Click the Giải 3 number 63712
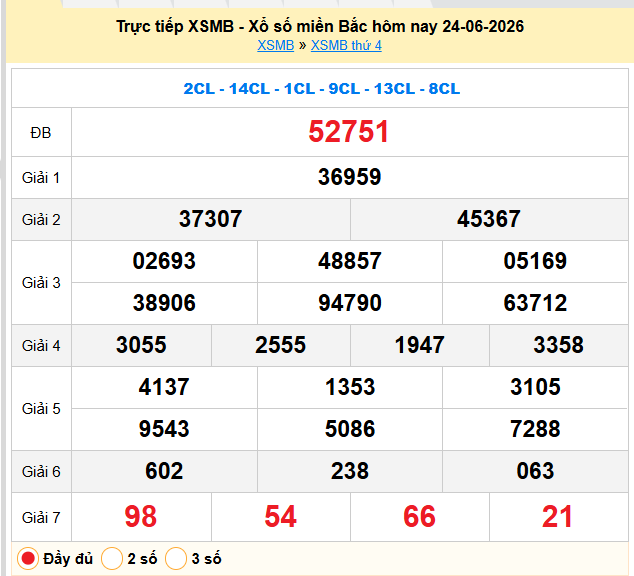This screenshot has height=576, width=634. [x=535, y=303]
